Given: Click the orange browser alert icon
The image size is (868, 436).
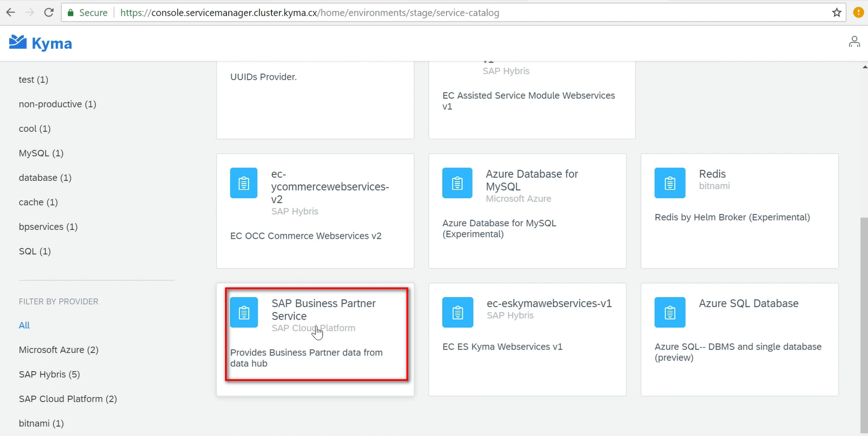Looking at the screenshot, I should tap(858, 13).
